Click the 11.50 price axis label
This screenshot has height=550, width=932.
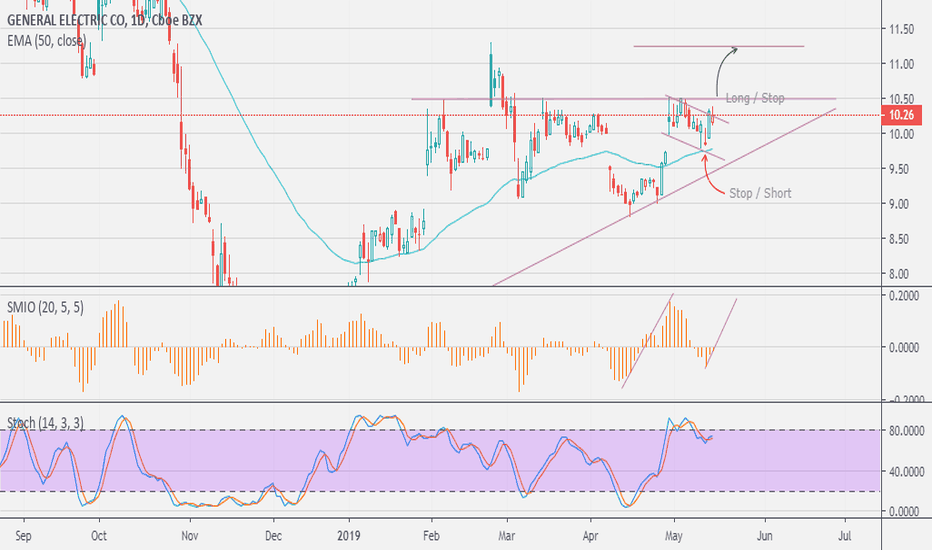pos(902,29)
